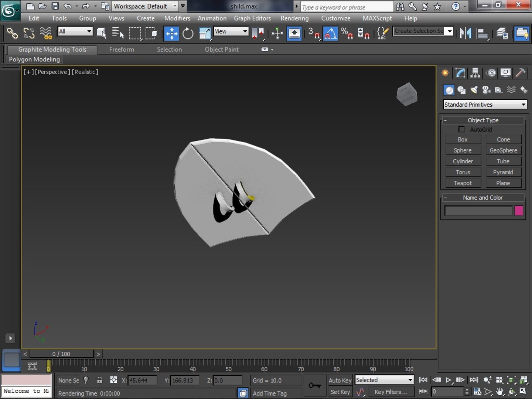Create a Sphere primitive
Viewport: 532px width, 399px height.
pyautogui.click(x=463, y=150)
